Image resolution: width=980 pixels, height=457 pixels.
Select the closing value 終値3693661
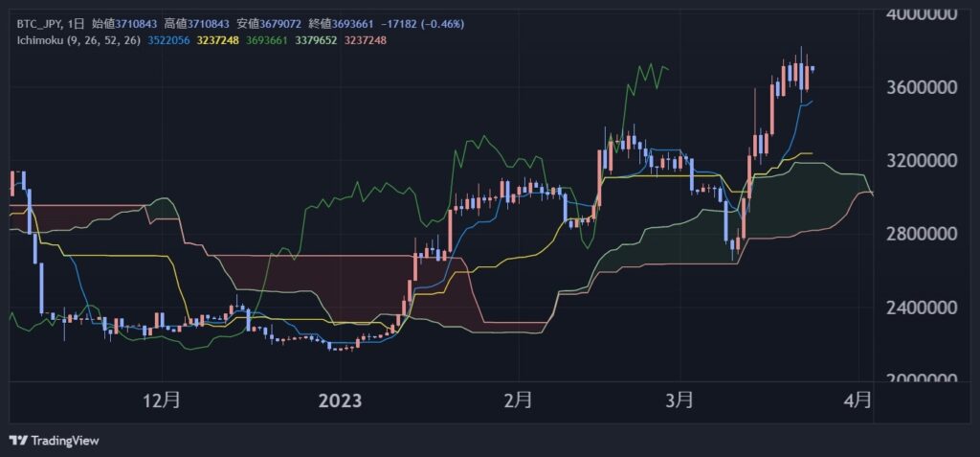click(343, 24)
